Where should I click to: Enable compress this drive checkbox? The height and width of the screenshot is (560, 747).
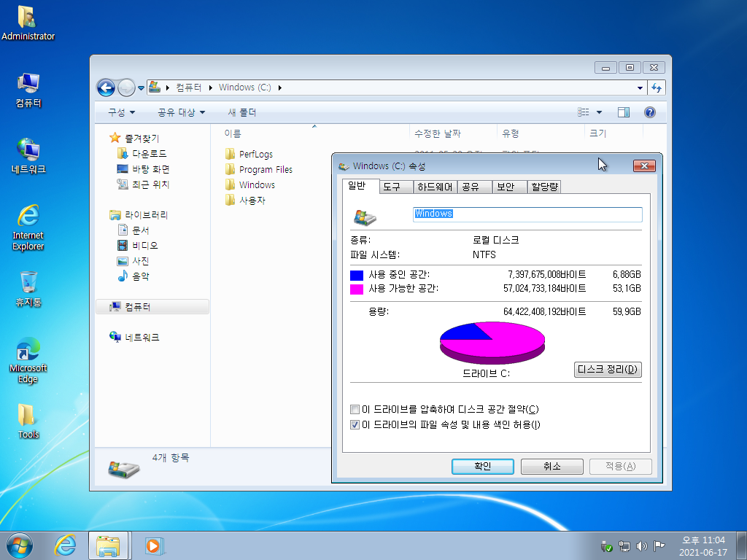355,410
